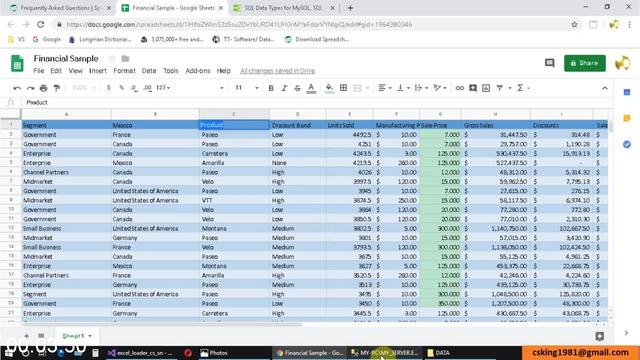Create a filter with the funnel icon
The height and width of the screenshot is (360, 640).
pyautogui.click(x=500, y=88)
